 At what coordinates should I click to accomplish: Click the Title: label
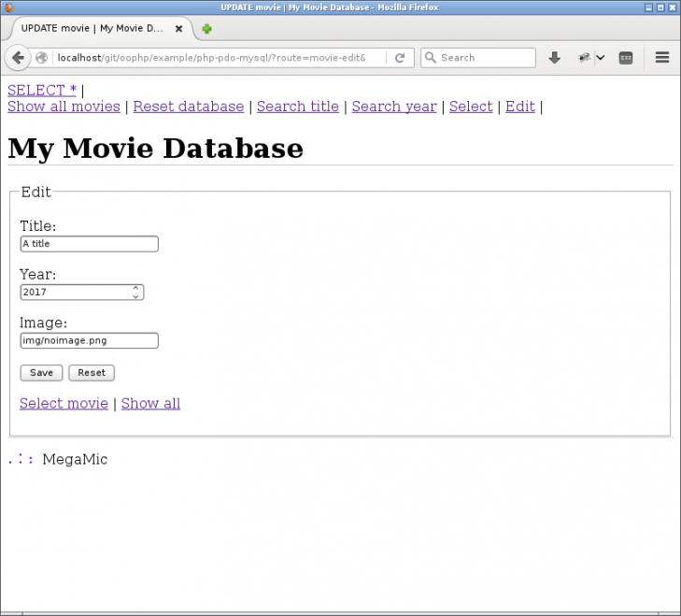click(x=38, y=226)
